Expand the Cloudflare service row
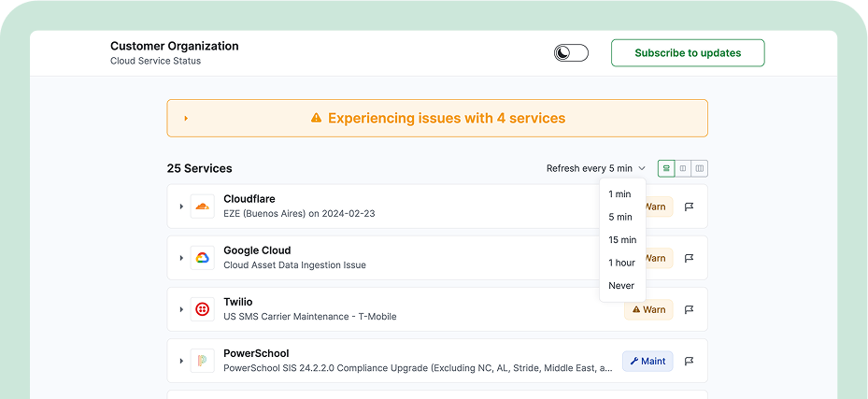The height and width of the screenshot is (399, 868). pyautogui.click(x=181, y=207)
